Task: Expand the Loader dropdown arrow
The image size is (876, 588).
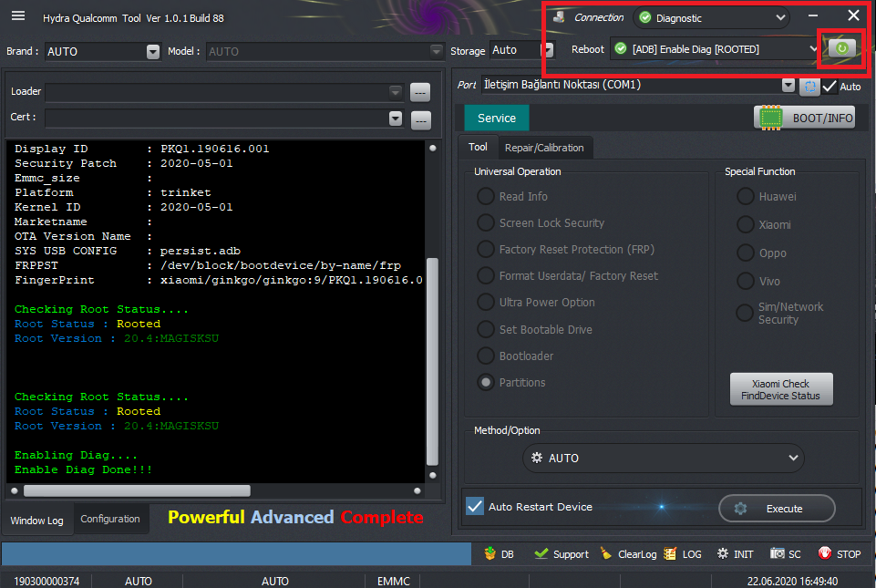Action: (x=395, y=92)
